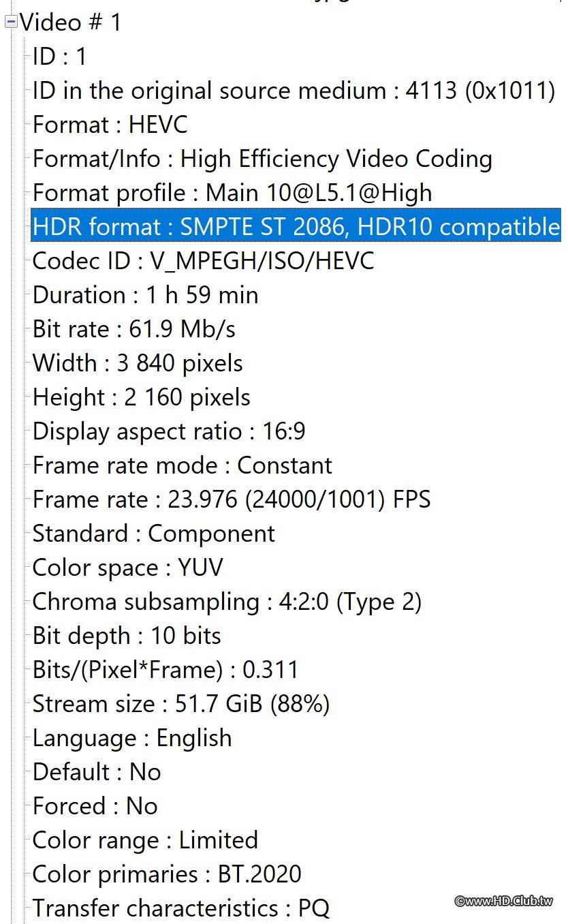Click the Bit depth 10 bits row
The width and height of the screenshot is (568, 924).
(127, 636)
